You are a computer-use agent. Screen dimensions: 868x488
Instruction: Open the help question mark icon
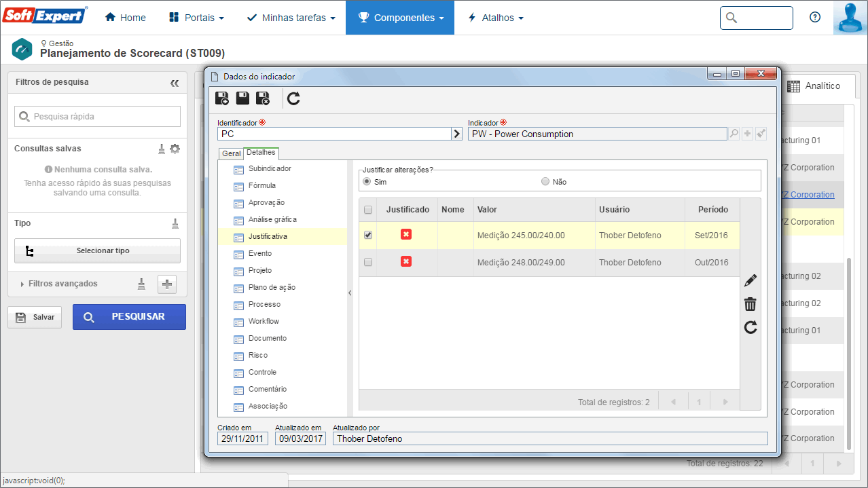pos(815,18)
